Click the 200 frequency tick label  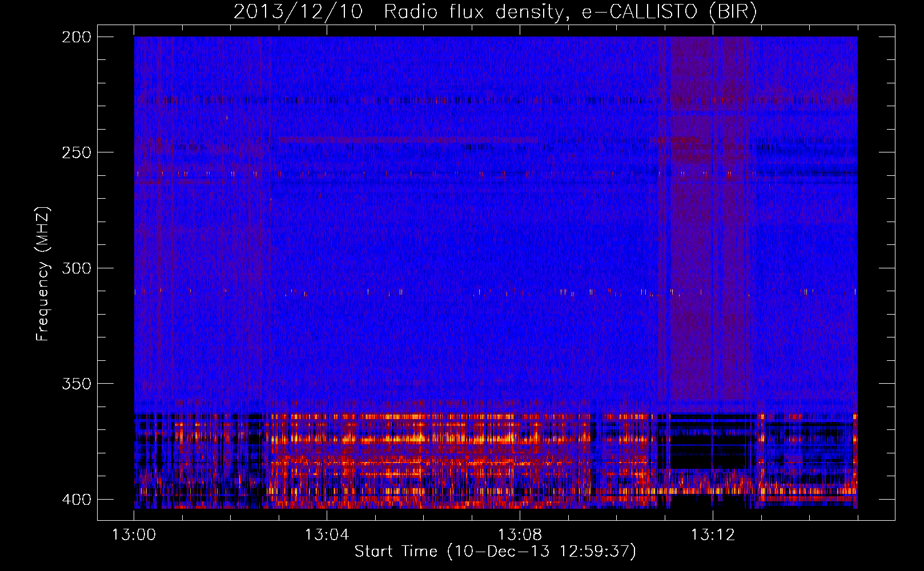[76, 37]
